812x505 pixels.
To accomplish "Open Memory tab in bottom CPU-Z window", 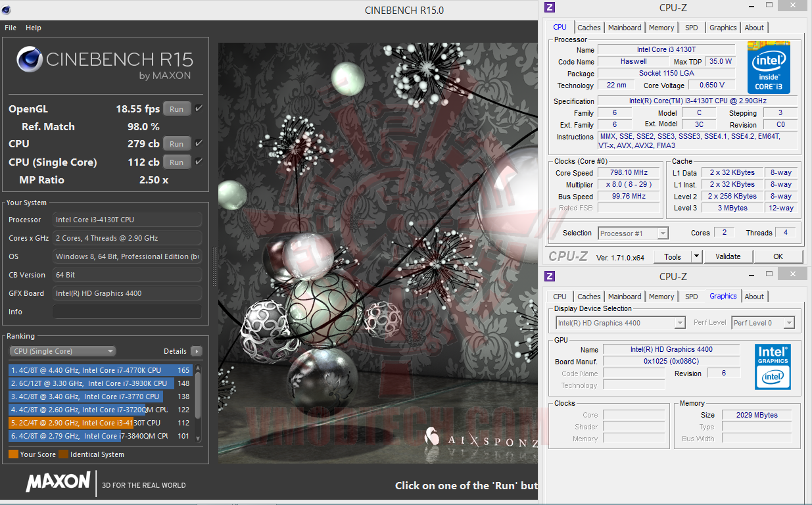I will click(661, 297).
